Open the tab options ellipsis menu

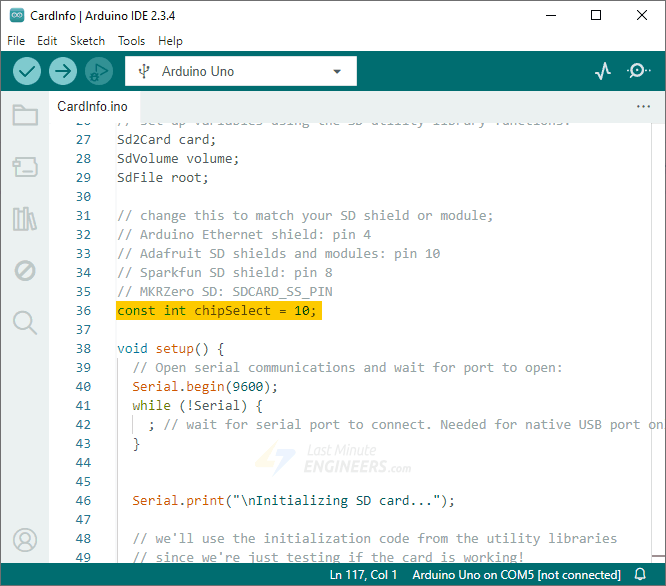[x=643, y=106]
